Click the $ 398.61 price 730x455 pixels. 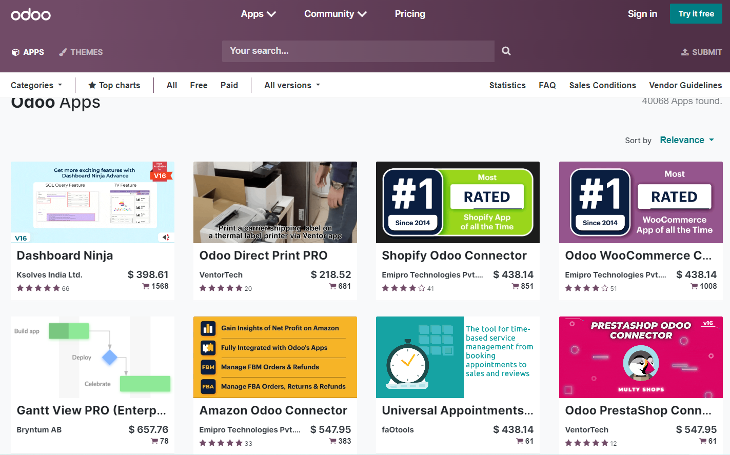pos(148,275)
